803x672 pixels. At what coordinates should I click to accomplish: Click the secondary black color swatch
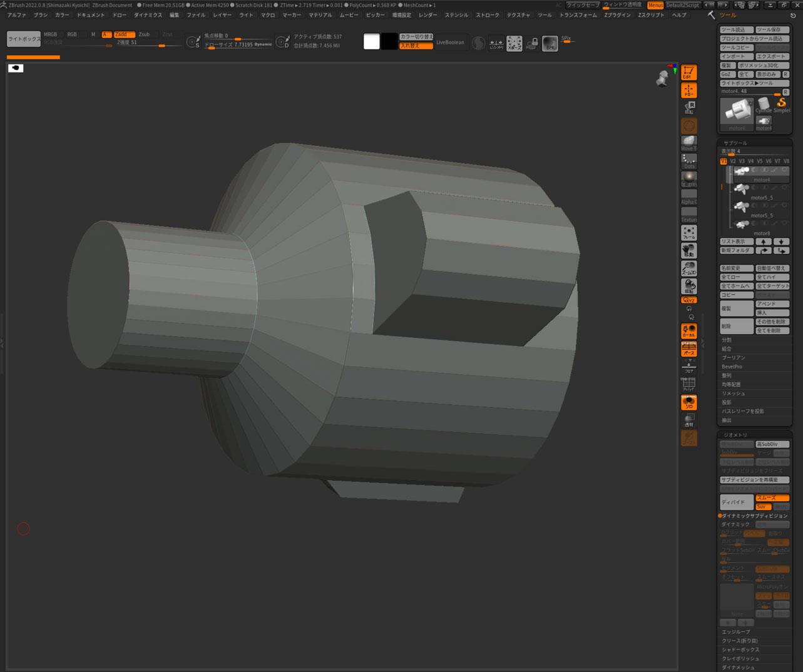(389, 41)
